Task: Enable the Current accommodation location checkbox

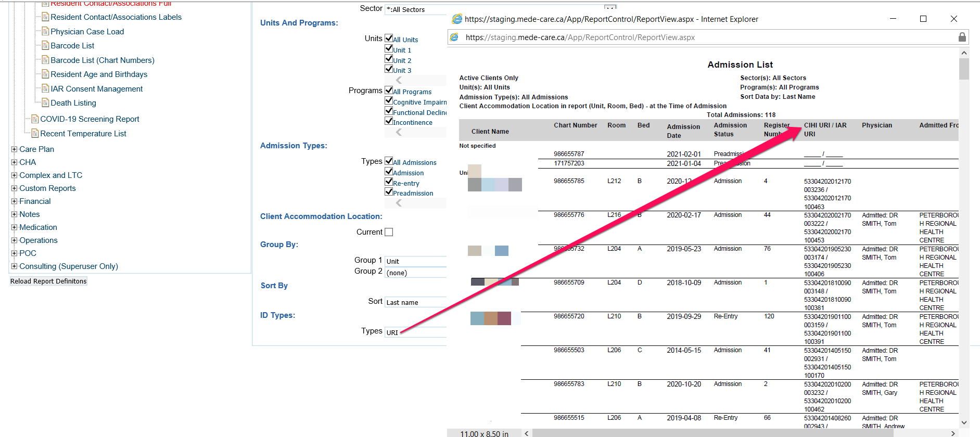Action: (x=389, y=232)
